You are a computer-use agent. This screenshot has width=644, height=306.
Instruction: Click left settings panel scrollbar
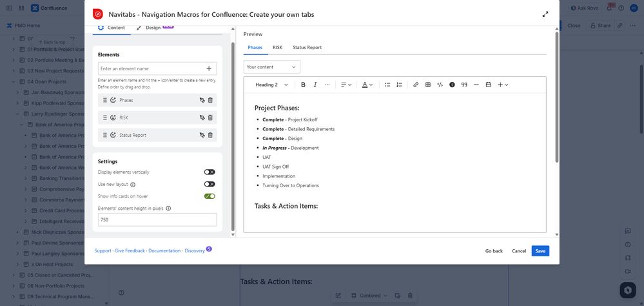click(x=233, y=136)
